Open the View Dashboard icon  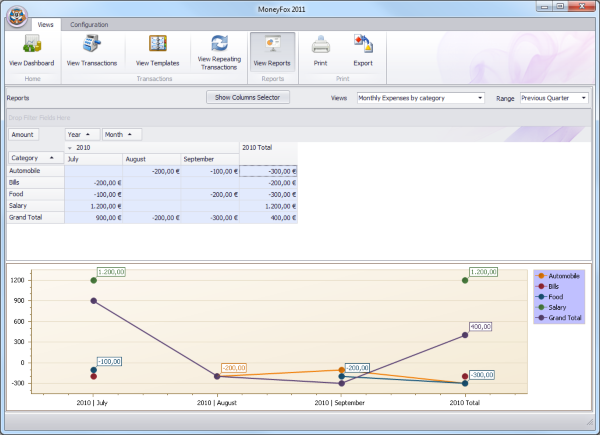[x=31, y=51]
